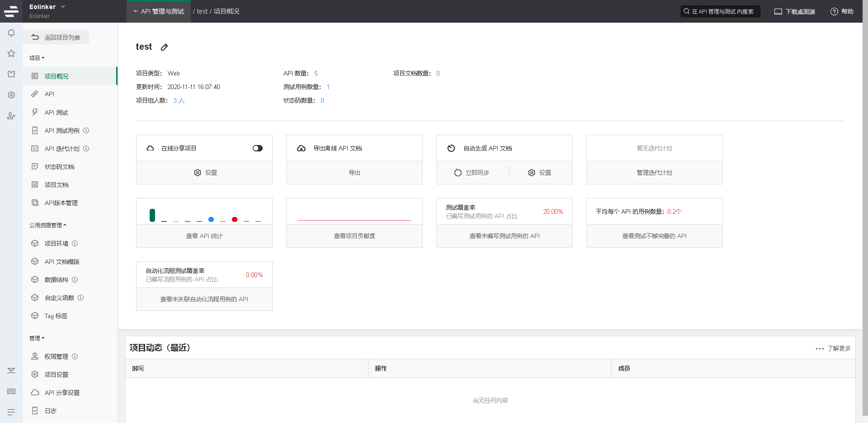Open the add member icon in left rail

point(11,116)
